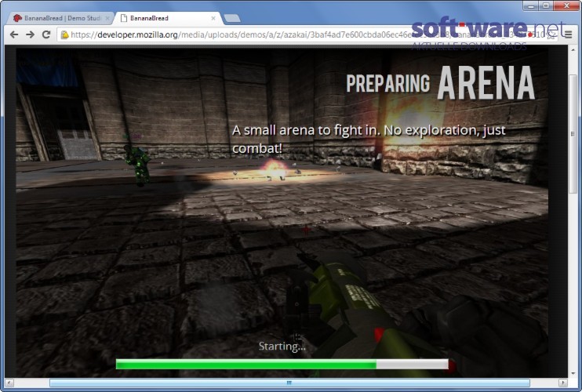Open a new tab with the new-tab button
Viewport: 582px width, 392px height.
tap(232, 18)
